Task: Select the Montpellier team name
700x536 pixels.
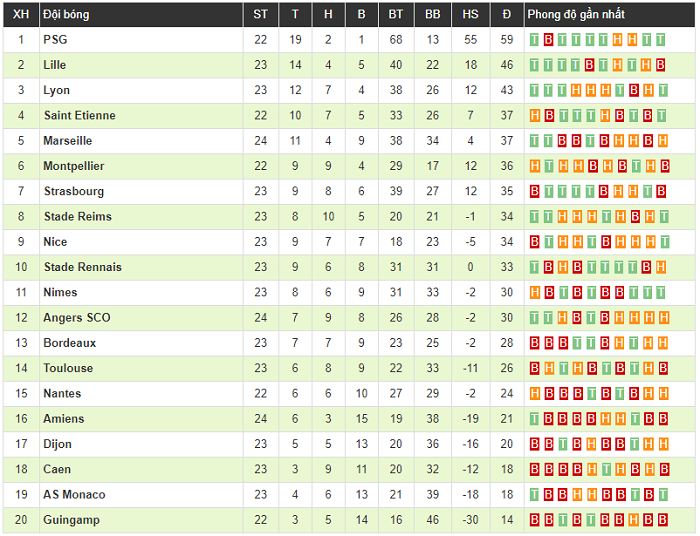Action: coord(74,166)
